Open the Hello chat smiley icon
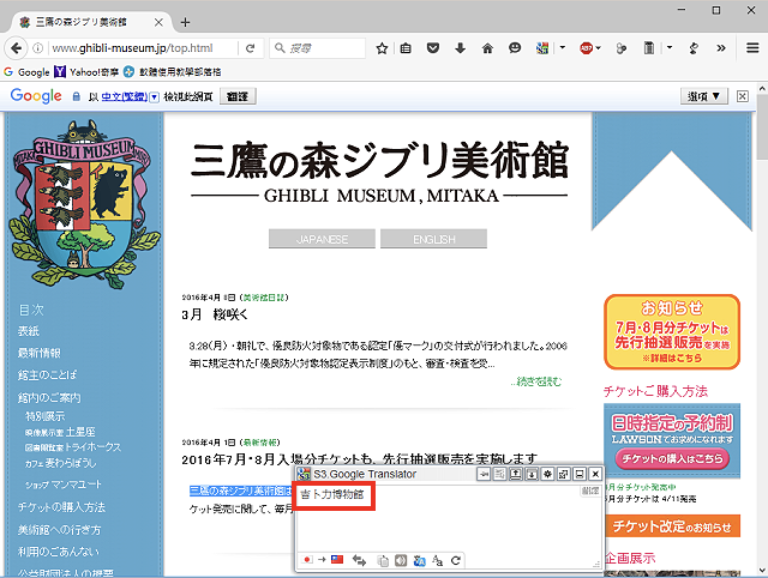This screenshot has height=578, width=768. point(515,48)
